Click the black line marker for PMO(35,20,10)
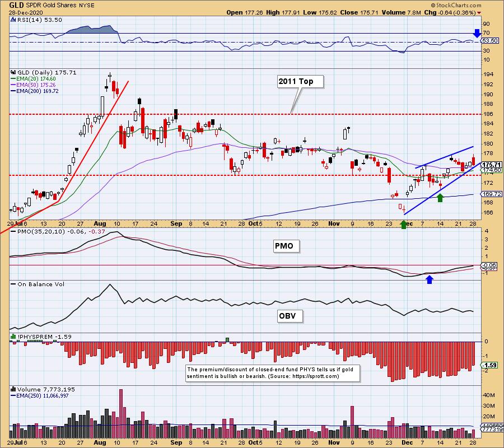 (x=13, y=232)
